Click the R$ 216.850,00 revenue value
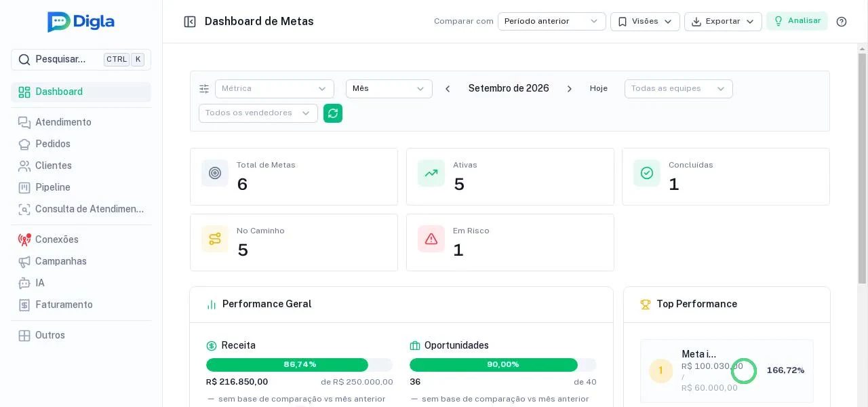The height and width of the screenshot is (407, 868). click(x=237, y=382)
